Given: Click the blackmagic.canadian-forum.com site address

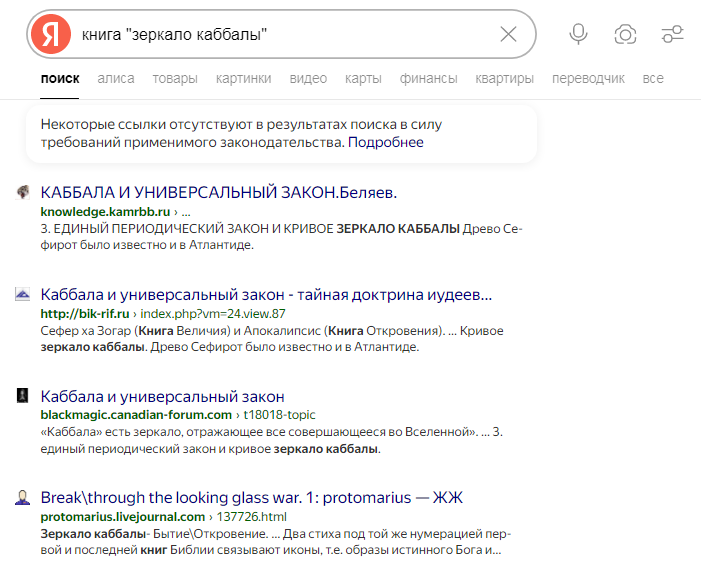Looking at the screenshot, I should pyautogui.click(x=136, y=415).
